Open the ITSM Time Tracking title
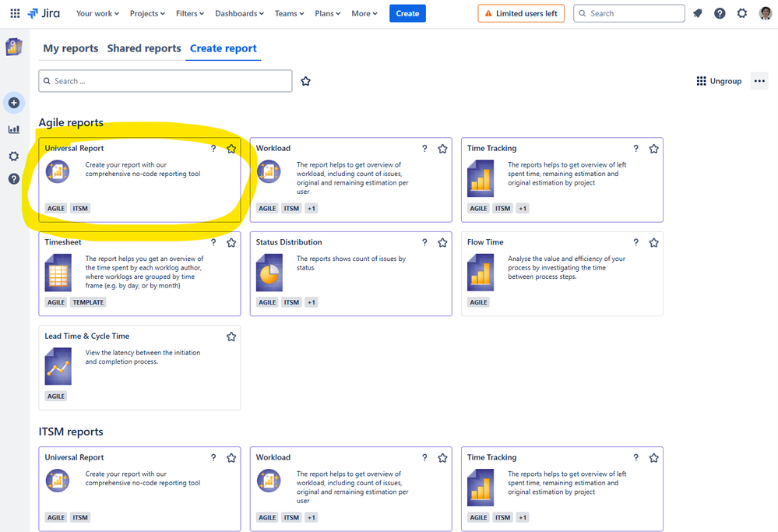Viewport: 778px width, 532px height. [491, 457]
